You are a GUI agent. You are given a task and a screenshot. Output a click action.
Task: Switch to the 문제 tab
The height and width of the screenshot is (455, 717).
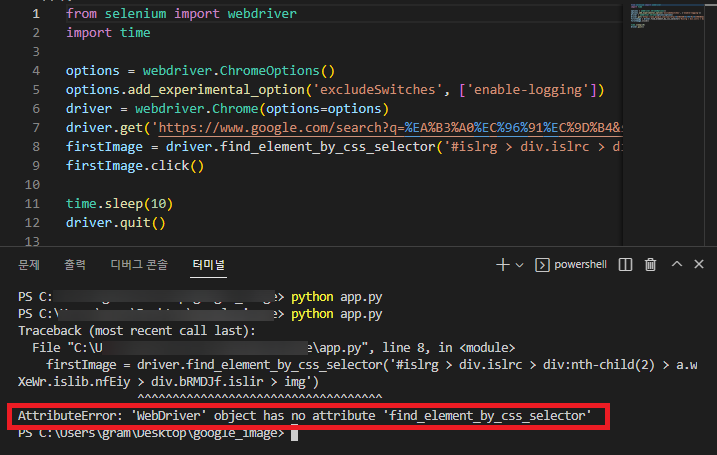(x=29, y=264)
